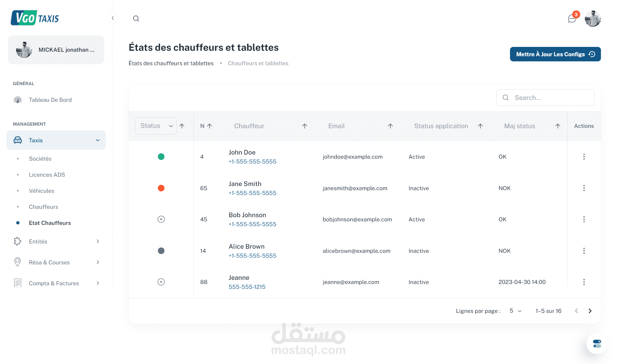Sort by Chauffeur column arrow
The height and width of the screenshot is (364, 617).
(305, 126)
